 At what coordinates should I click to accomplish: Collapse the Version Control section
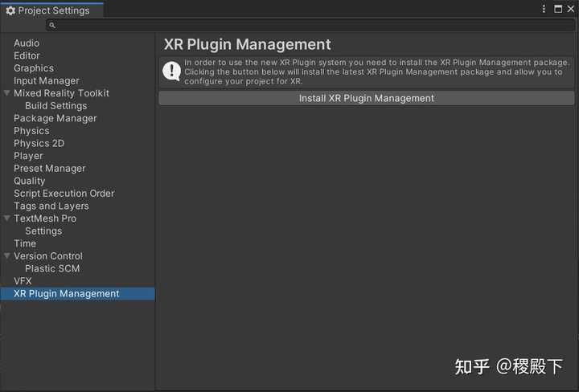[6, 256]
